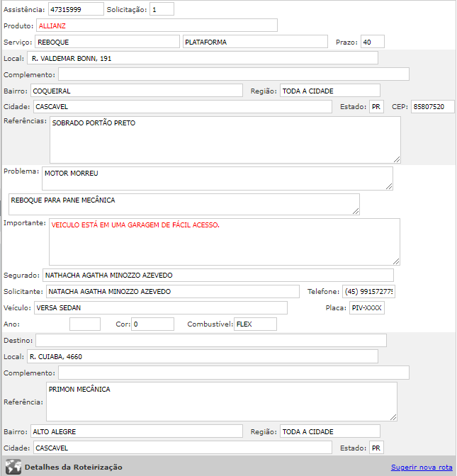
Task: Grab the resize handle of the Referências textarea
Action: tap(397, 159)
